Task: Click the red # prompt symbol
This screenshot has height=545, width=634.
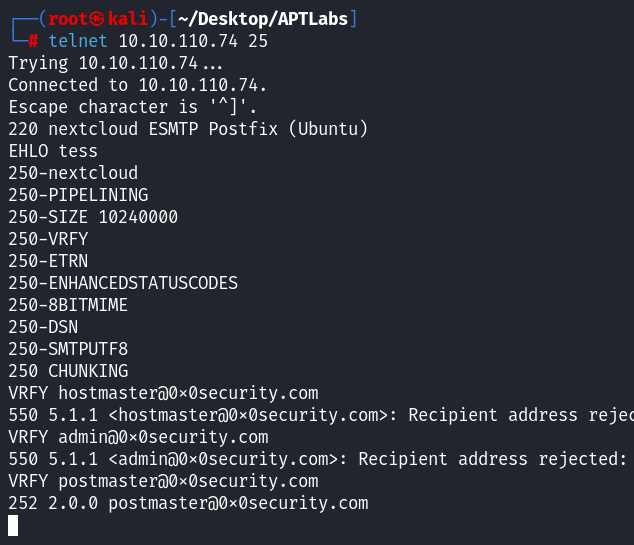Action: [34, 41]
